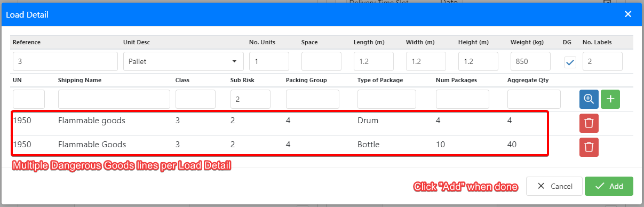Click the No. Labels input field
The height and width of the screenshot is (207, 644).
602,61
